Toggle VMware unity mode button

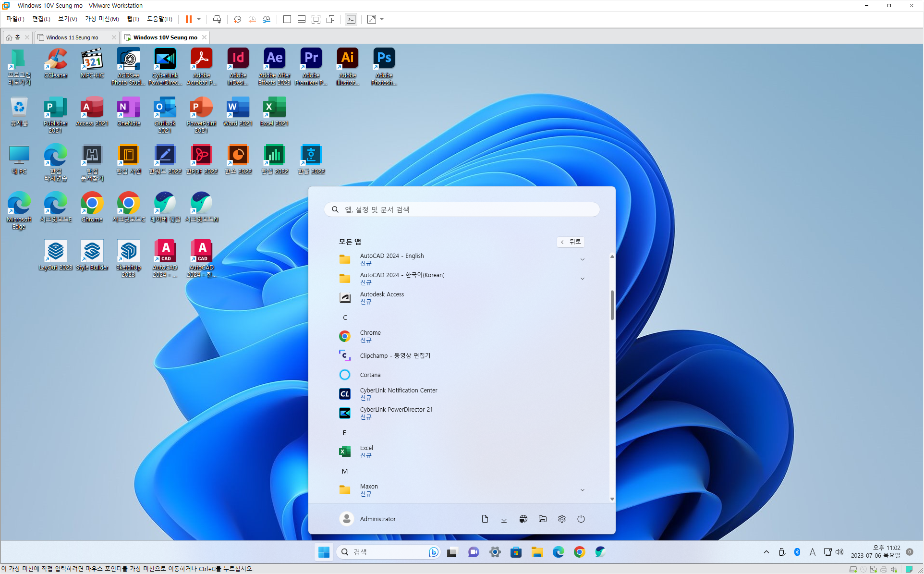click(330, 19)
